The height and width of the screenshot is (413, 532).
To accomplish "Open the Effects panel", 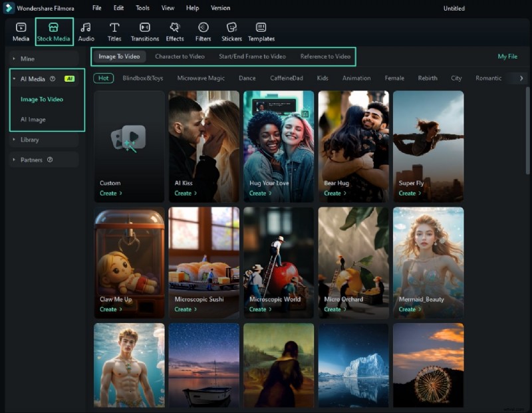I will [174, 31].
